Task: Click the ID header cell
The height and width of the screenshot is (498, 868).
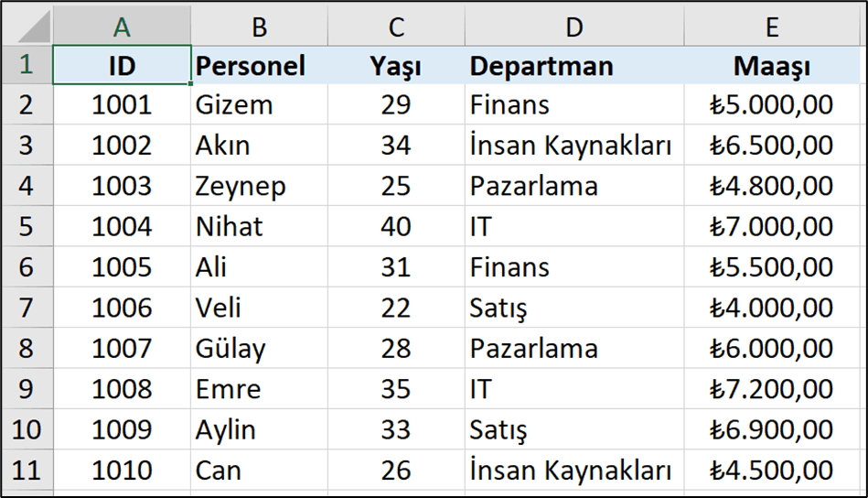Action: pos(122,65)
